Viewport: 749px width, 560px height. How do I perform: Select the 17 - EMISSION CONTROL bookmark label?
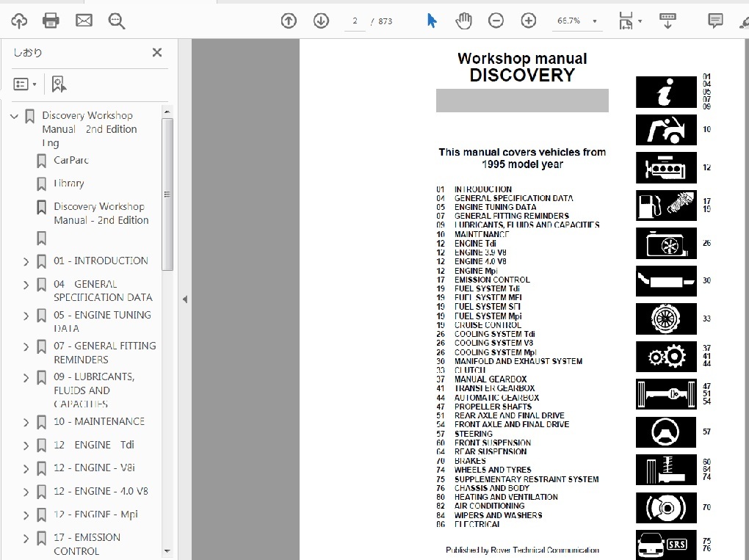pyautogui.click(x=87, y=545)
